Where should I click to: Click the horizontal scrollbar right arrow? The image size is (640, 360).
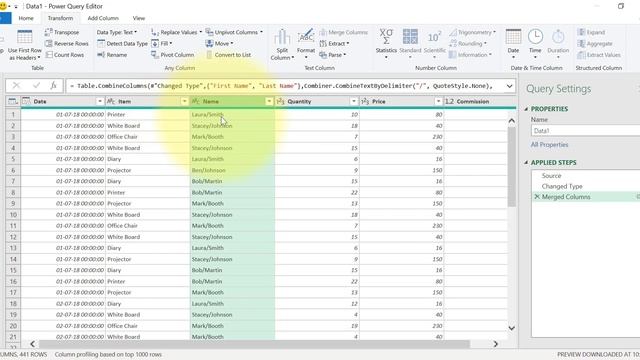[x=496, y=344]
